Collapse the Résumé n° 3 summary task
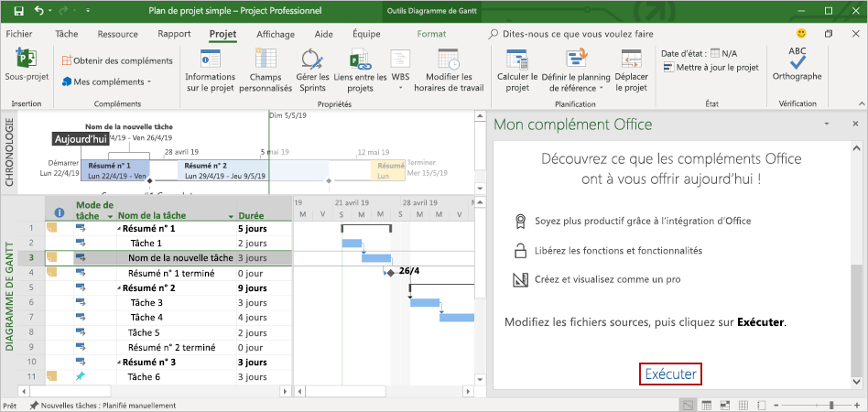The image size is (868, 412). pyautogui.click(x=120, y=363)
